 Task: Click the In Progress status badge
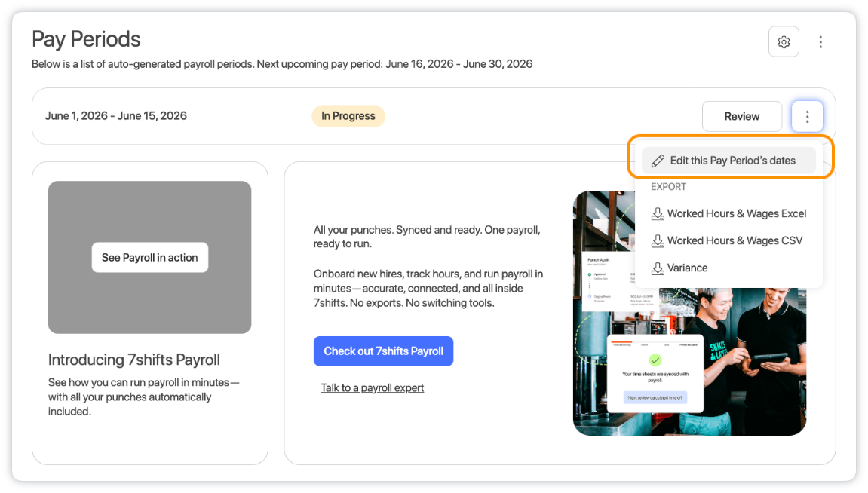(348, 116)
